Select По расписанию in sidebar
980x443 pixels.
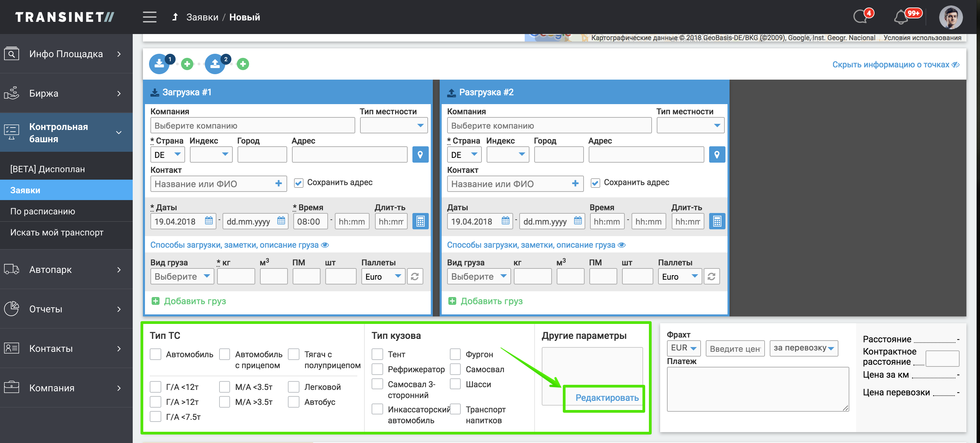coord(43,211)
